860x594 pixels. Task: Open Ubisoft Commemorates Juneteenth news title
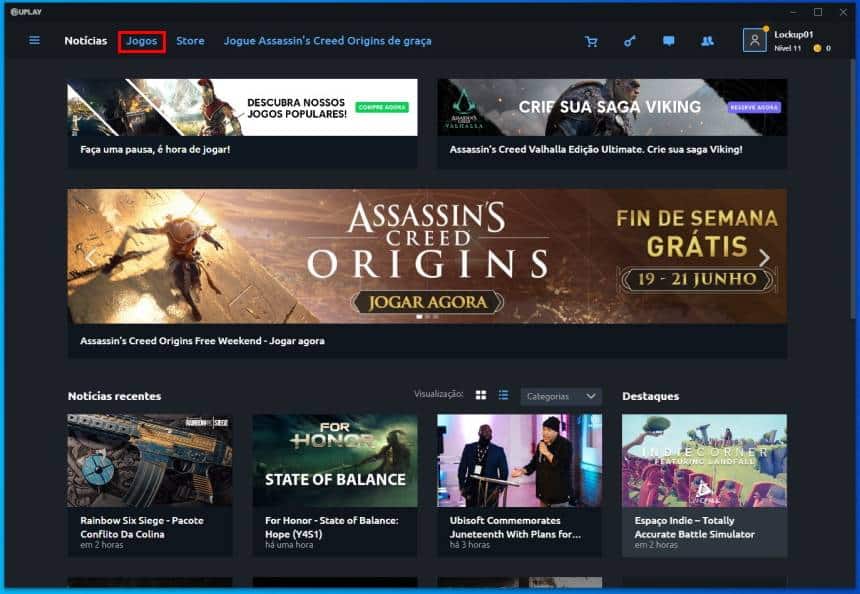[515, 527]
